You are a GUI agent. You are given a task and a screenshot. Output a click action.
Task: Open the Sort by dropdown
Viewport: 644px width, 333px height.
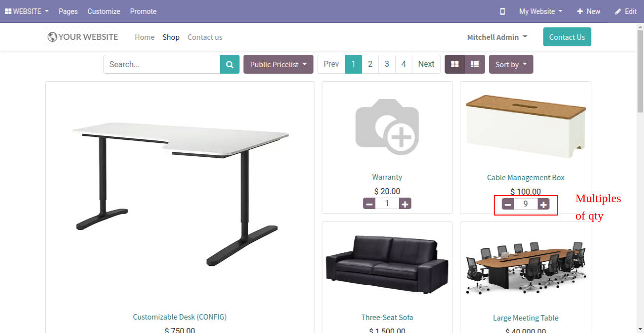(511, 64)
